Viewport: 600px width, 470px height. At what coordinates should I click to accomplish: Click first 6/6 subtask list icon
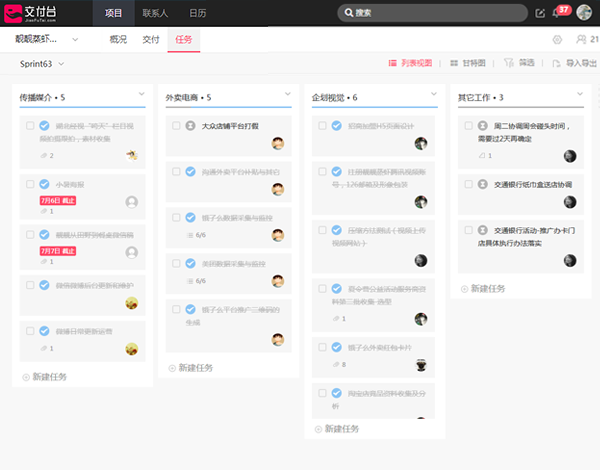click(x=190, y=235)
